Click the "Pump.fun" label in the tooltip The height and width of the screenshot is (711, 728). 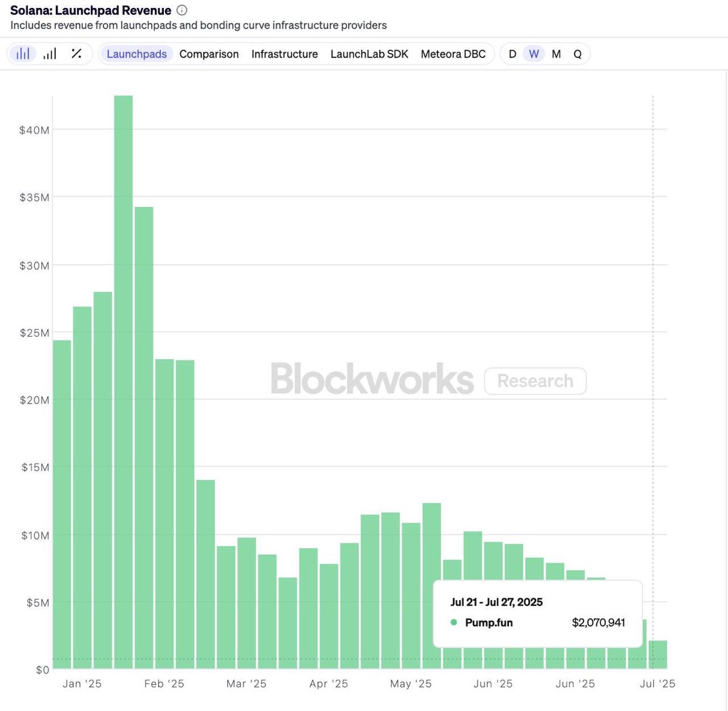(x=489, y=622)
